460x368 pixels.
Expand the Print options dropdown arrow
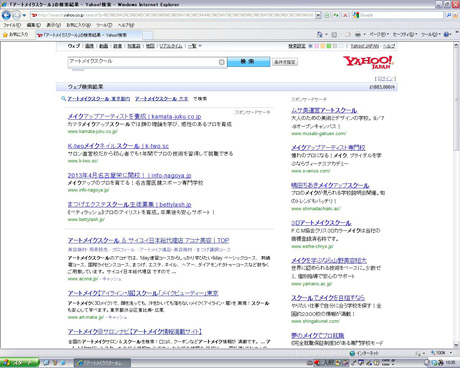(364, 34)
